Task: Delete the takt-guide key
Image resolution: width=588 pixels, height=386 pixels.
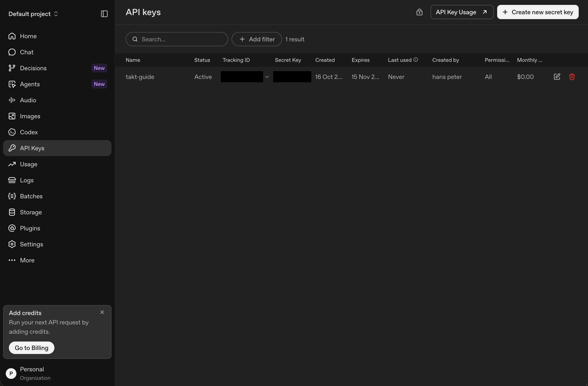Action: pos(572,77)
